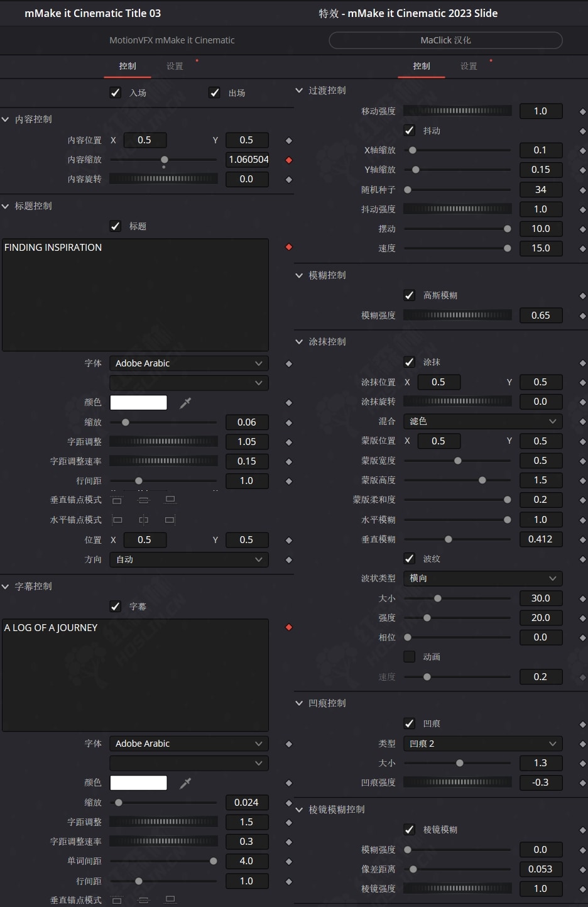
Task: Collapse the 凹痕控制 section
Action: point(299,703)
